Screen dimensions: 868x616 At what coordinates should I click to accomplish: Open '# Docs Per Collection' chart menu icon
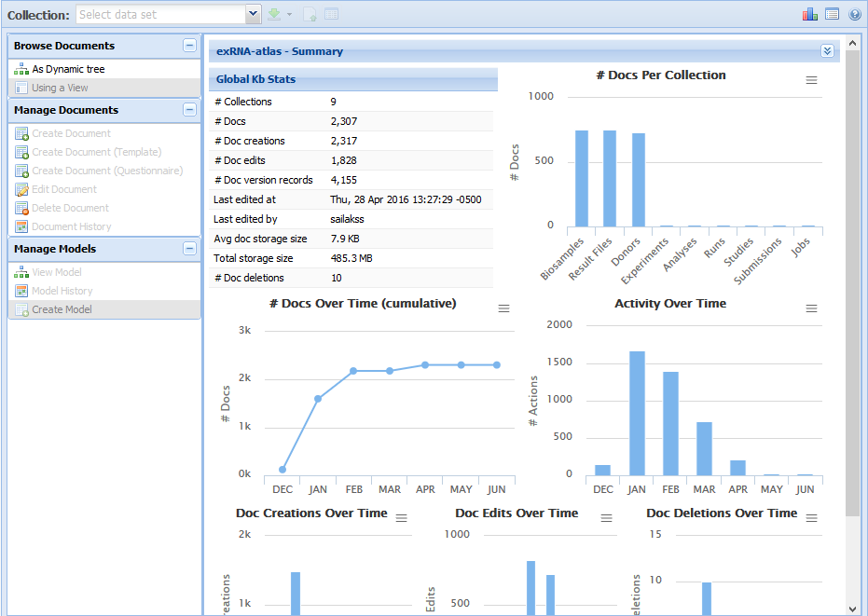click(811, 80)
